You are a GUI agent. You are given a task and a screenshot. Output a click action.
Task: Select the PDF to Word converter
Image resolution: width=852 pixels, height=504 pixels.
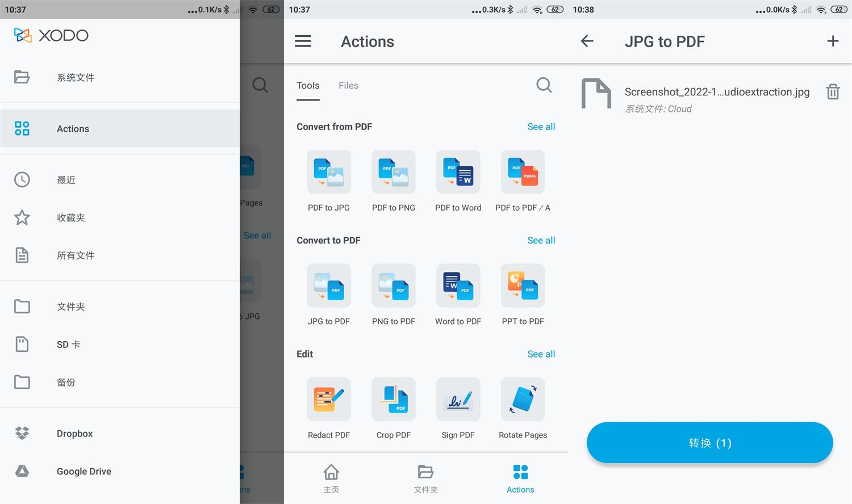coord(458,173)
